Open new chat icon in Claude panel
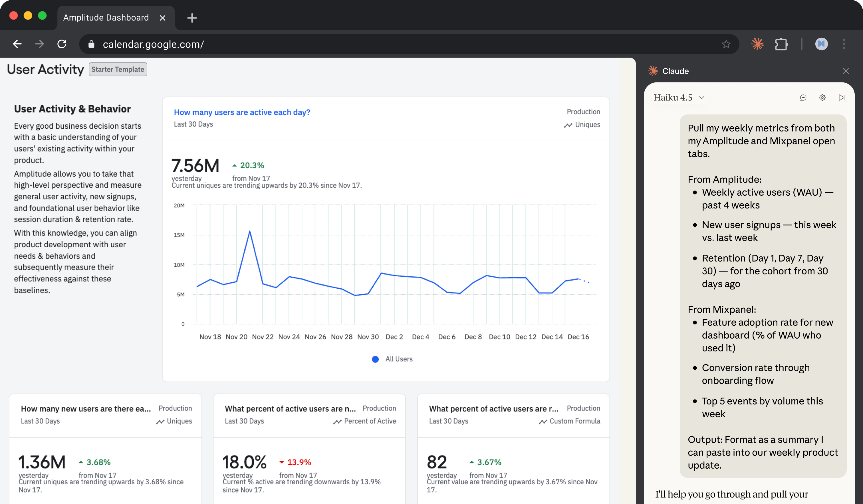 click(x=803, y=98)
